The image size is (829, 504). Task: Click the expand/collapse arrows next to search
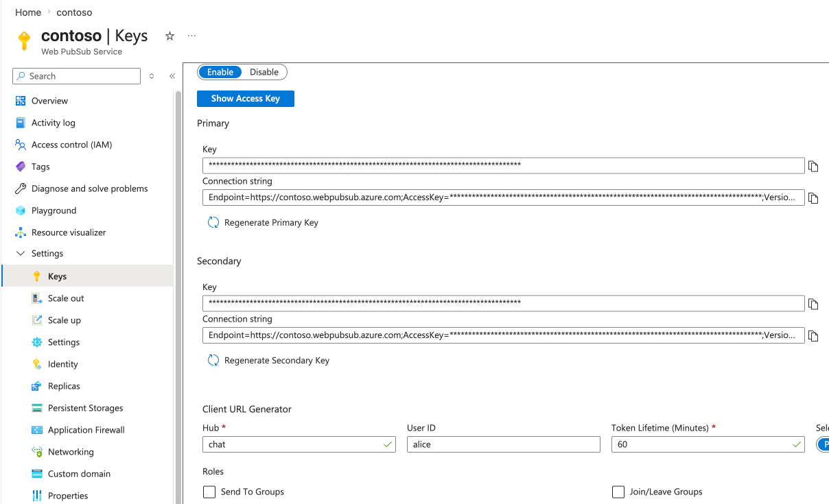152,76
